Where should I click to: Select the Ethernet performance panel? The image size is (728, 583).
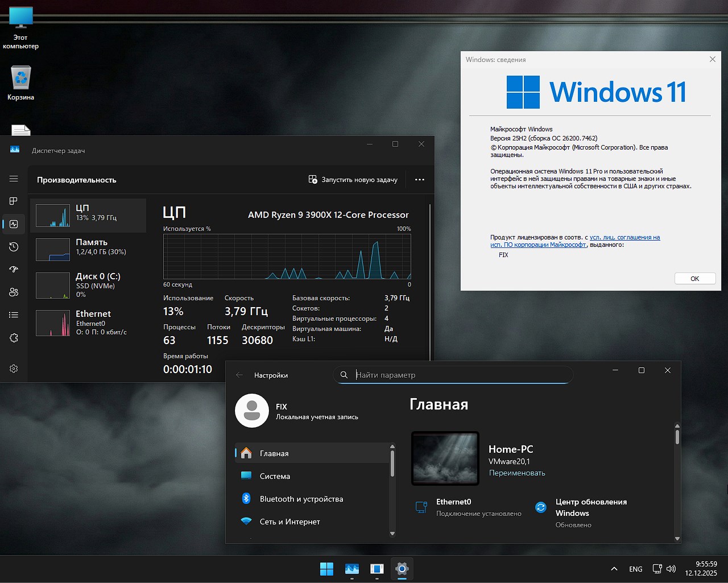point(88,322)
